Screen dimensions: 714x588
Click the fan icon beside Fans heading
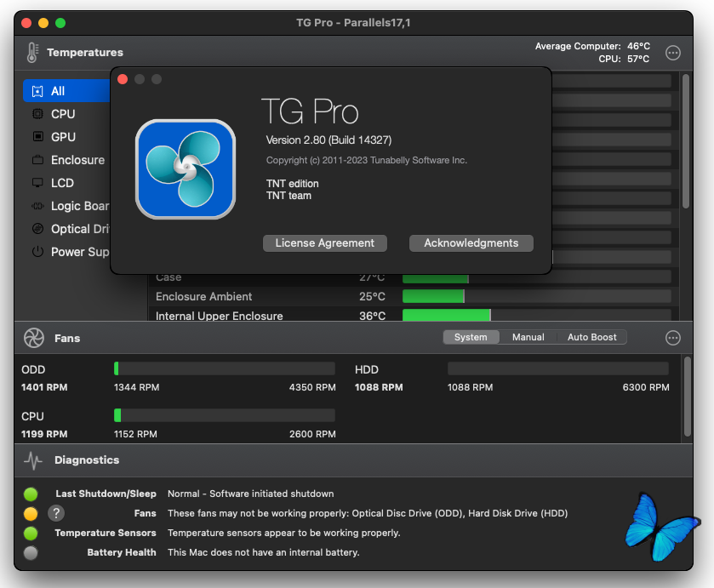pyautogui.click(x=34, y=338)
